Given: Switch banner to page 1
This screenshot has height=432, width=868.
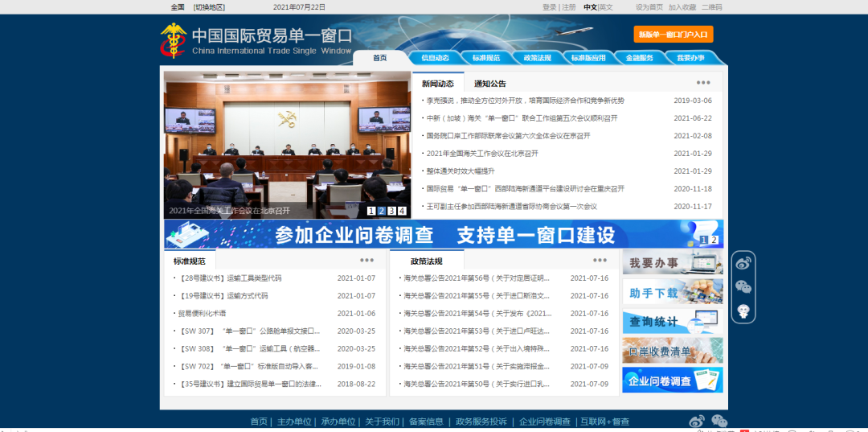Looking at the screenshot, I should point(703,240).
